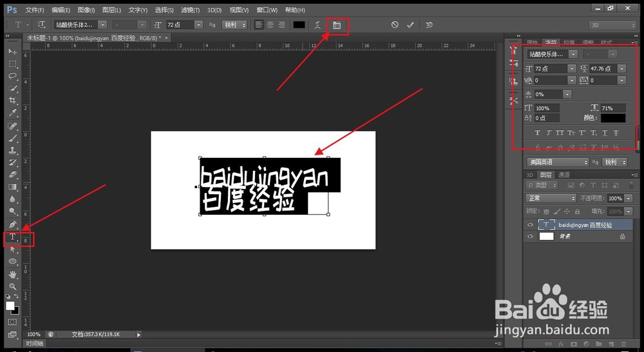Open the 图像(I) menu
This screenshot has width=644, height=352.
click(86, 10)
